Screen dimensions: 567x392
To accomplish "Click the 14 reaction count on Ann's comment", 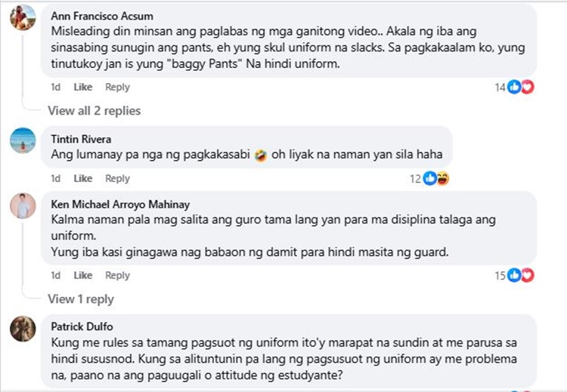I will 500,87.
